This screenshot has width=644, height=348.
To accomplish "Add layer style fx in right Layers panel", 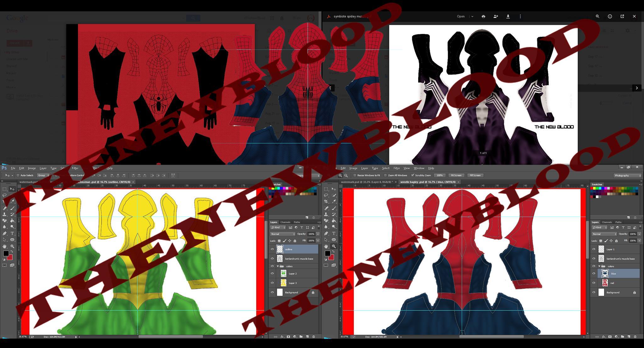I will [x=603, y=337].
